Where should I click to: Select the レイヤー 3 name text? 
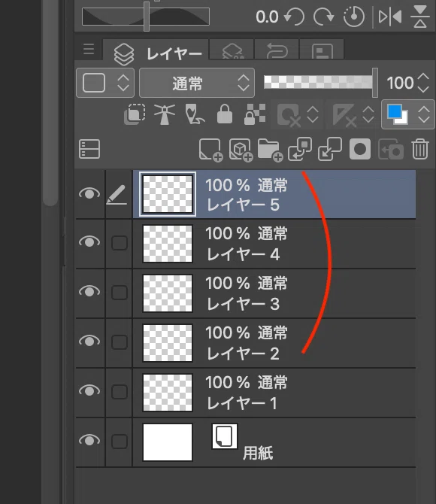click(x=243, y=304)
